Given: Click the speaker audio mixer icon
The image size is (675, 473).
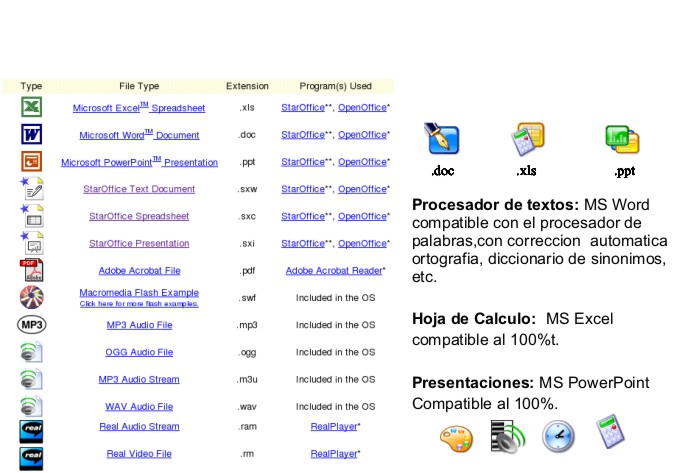Looking at the screenshot, I should click(508, 436).
